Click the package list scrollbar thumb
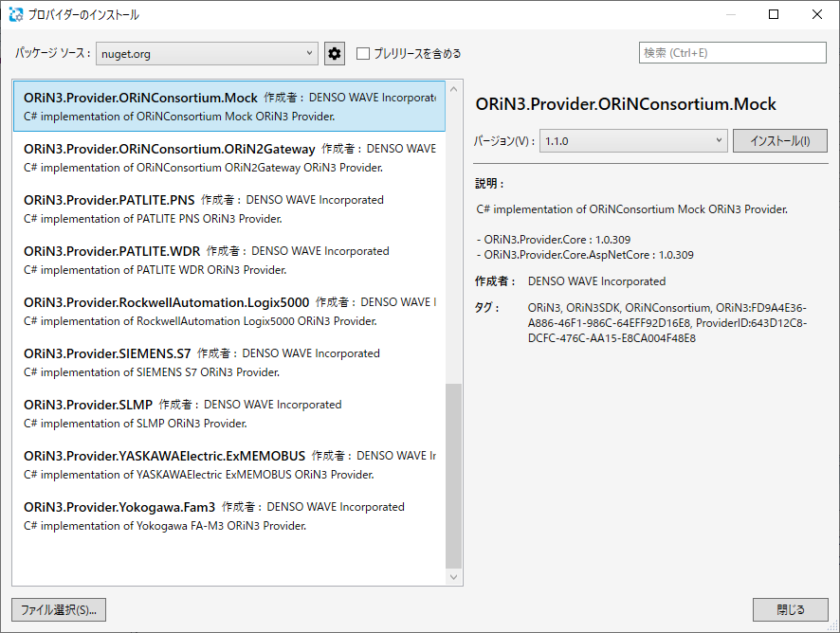 (x=454, y=476)
